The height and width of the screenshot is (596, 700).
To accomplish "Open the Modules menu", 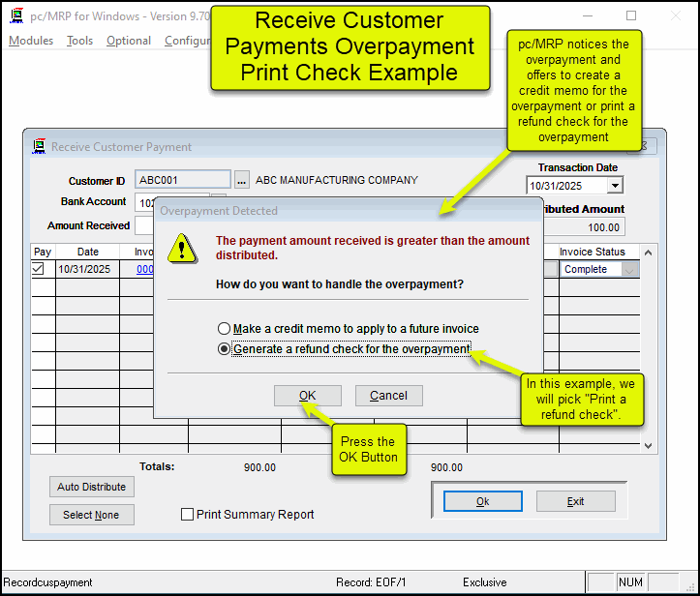I will (x=31, y=41).
